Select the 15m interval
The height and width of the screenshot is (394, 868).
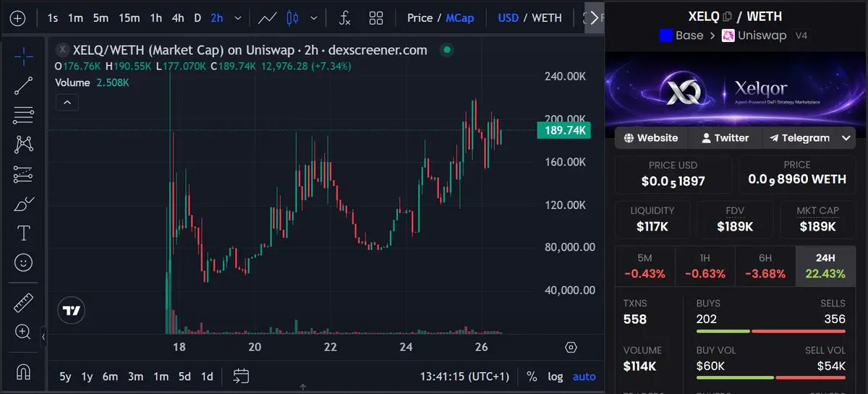[129, 18]
